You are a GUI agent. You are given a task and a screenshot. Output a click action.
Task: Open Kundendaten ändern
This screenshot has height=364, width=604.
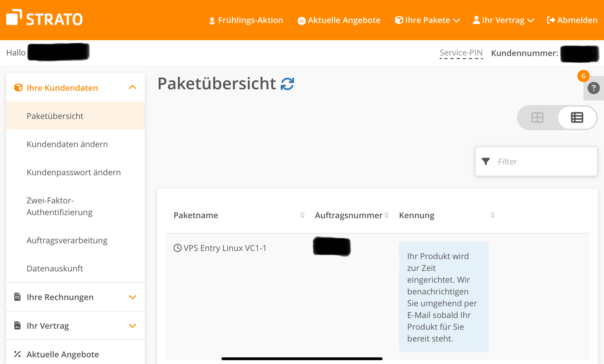(x=67, y=144)
